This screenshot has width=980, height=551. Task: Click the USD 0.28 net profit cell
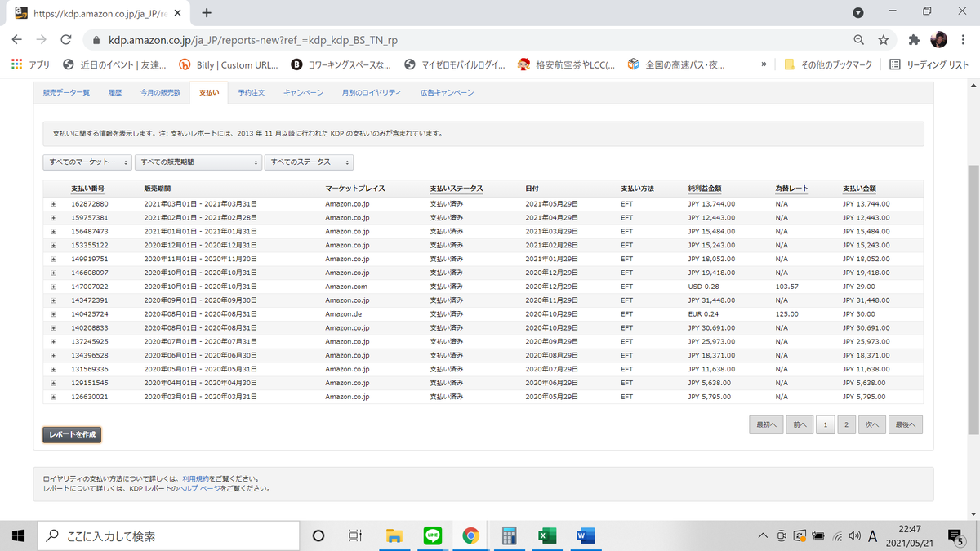[x=704, y=287]
